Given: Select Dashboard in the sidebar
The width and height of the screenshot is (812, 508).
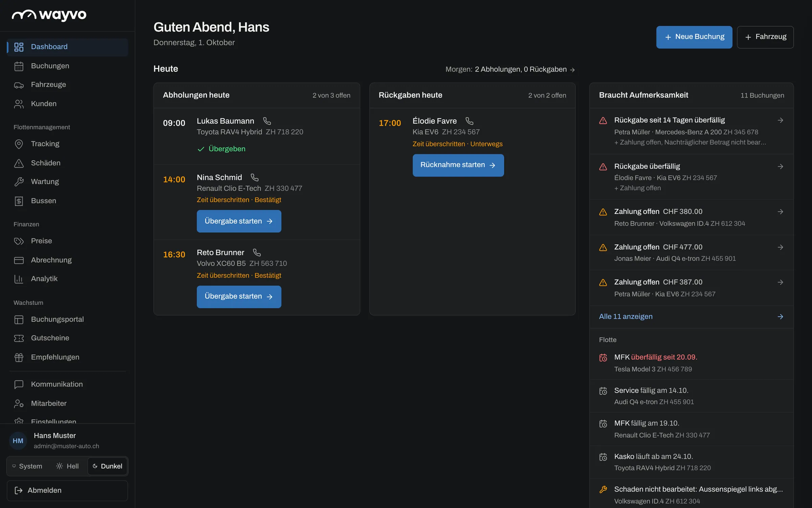Looking at the screenshot, I should (x=67, y=47).
